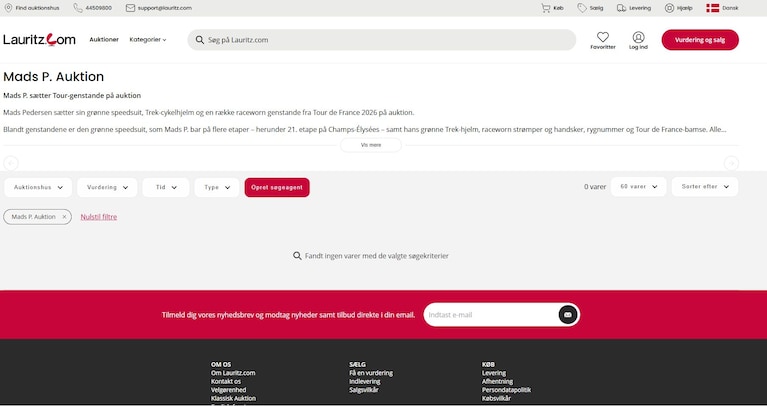Expand the Type filter dropdown
The height and width of the screenshot is (406, 767).
(x=217, y=187)
